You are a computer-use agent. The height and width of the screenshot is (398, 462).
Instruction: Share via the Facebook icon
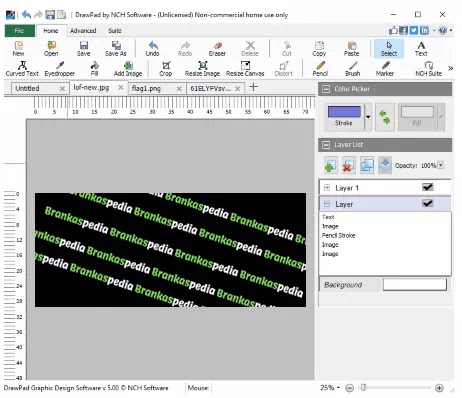pyautogui.click(x=403, y=30)
